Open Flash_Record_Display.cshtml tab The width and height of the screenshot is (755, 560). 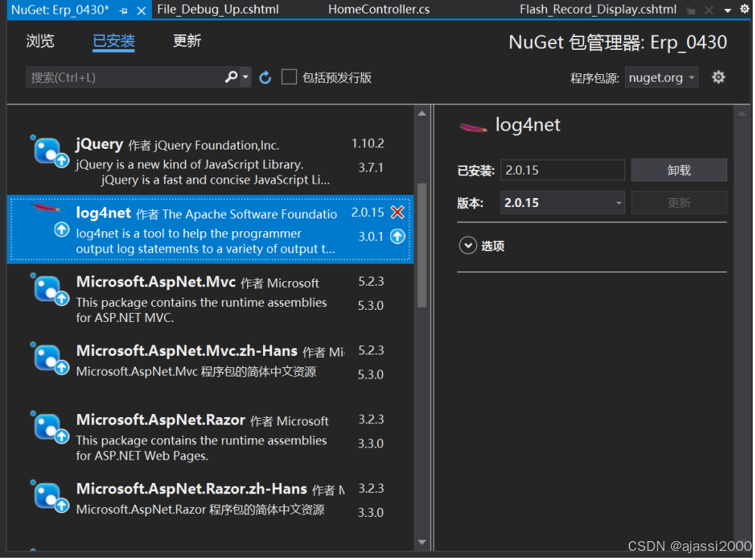click(x=598, y=10)
